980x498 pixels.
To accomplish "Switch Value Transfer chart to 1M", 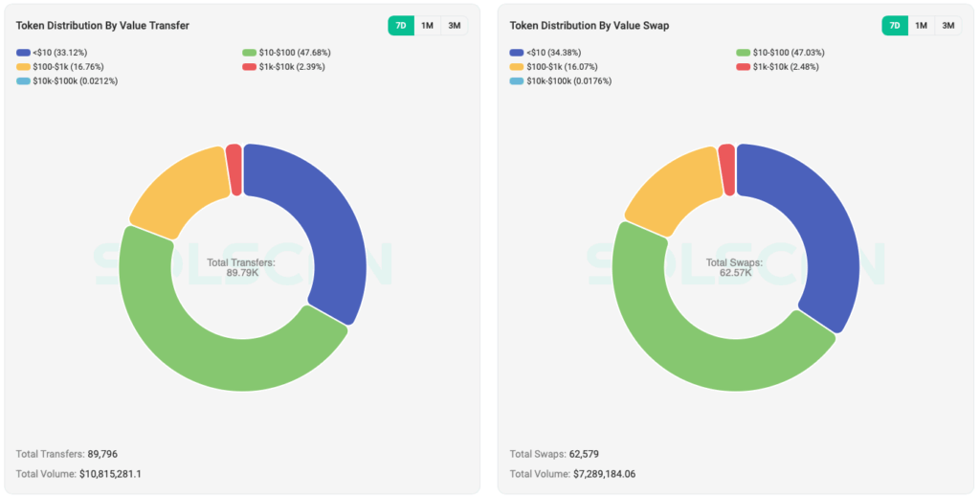I will (x=427, y=26).
